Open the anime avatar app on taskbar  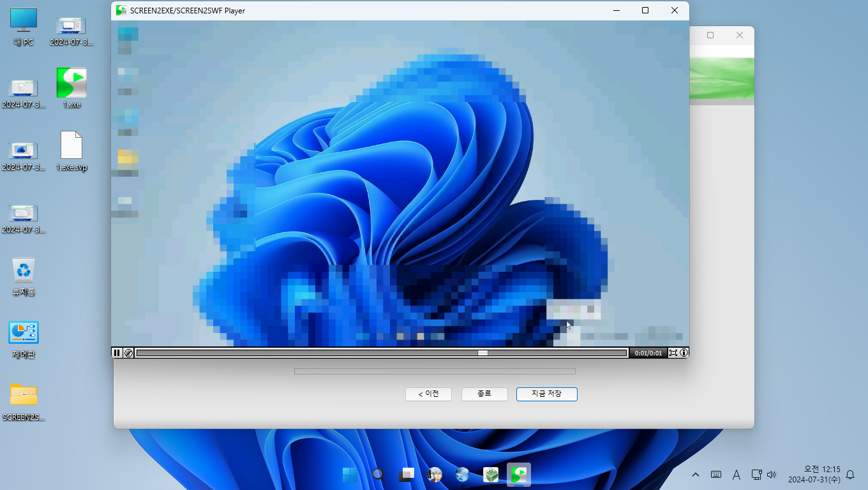click(x=435, y=474)
